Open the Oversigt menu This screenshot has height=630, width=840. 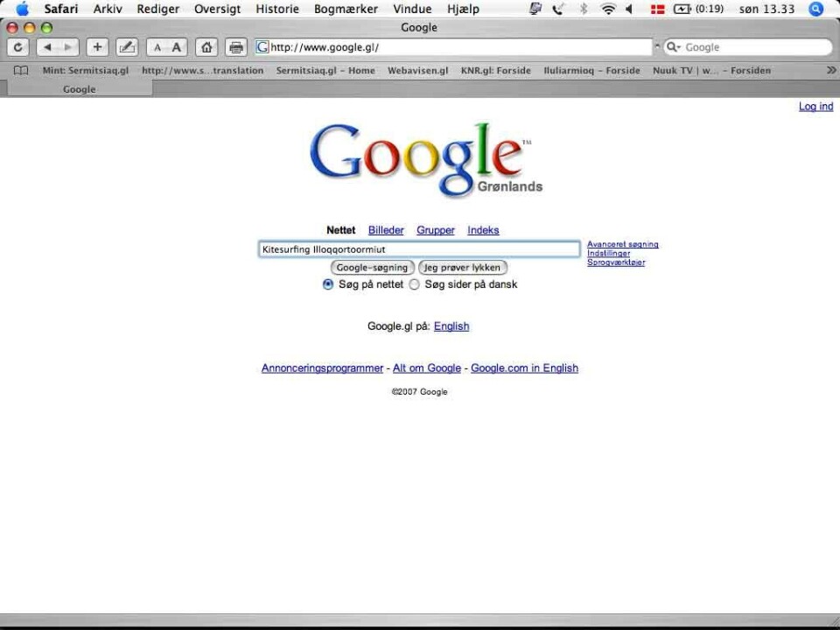point(218,9)
